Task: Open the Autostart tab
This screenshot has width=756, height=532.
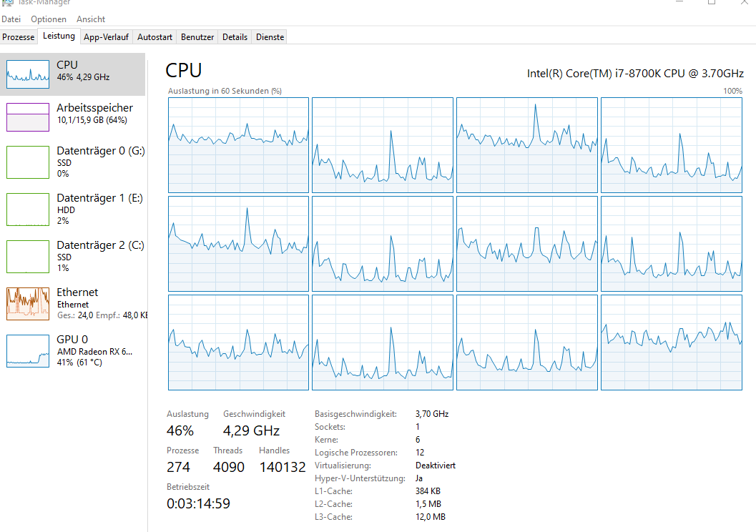Action: pos(154,37)
